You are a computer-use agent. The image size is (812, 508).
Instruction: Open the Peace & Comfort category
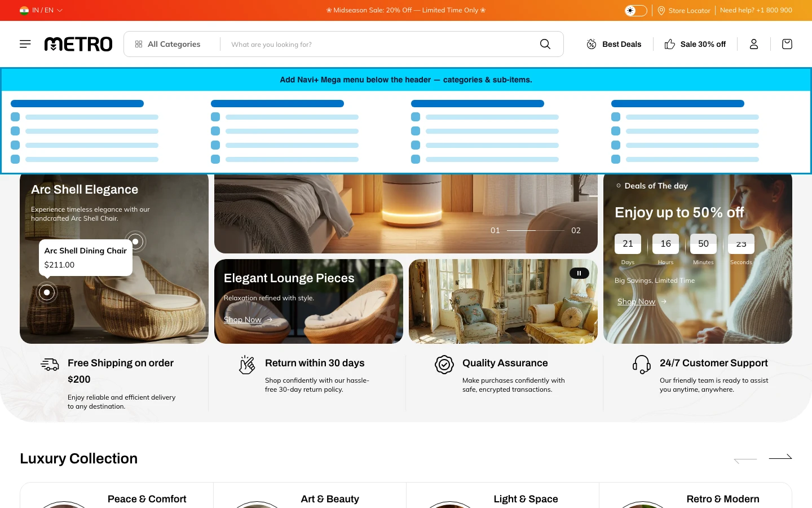pos(147,499)
